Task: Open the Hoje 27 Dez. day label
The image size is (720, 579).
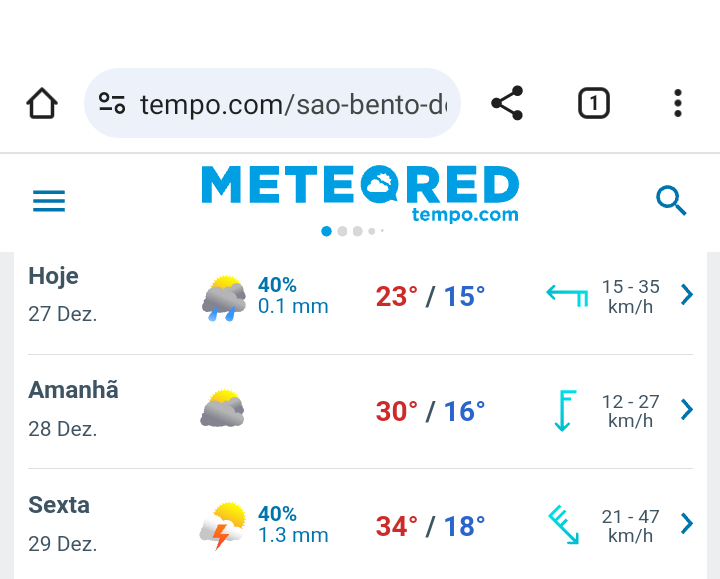Action: (63, 295)
